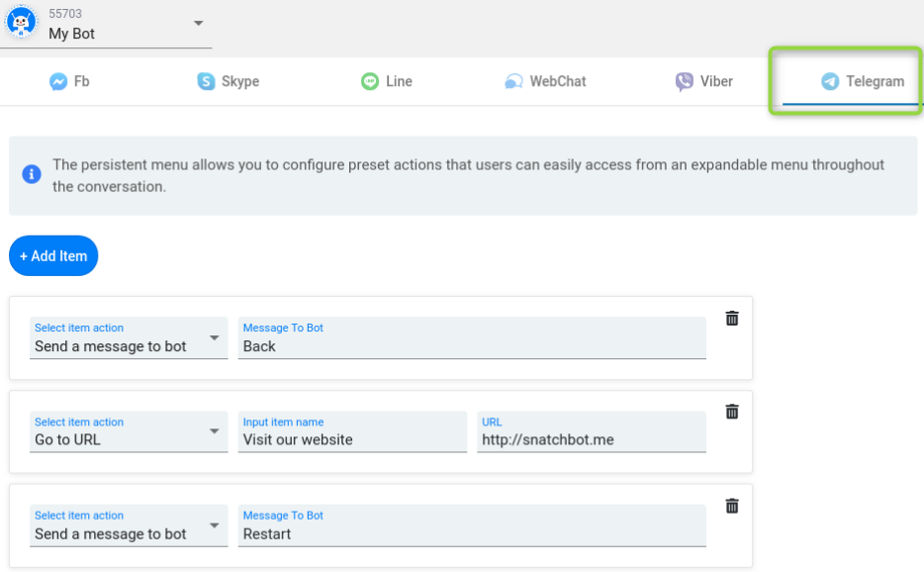Click the Visit our website name field
The width and height of the screenshot is (924, 572).
[352, 439]
